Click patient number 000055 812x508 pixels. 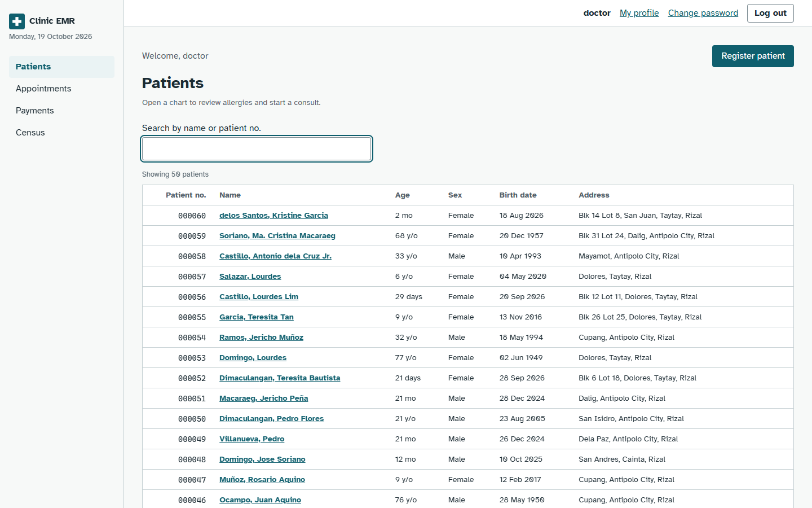coord(192,317)
